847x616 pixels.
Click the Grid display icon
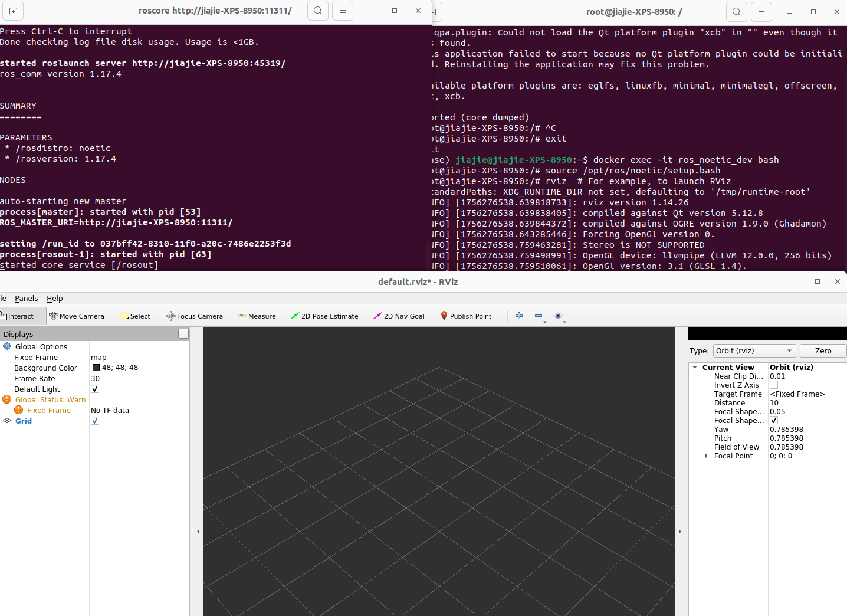[7, 421]
